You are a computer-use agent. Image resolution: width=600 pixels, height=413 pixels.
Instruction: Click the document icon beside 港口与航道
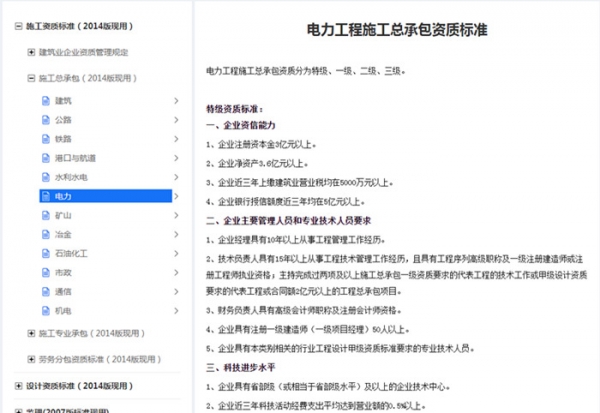[x=45, y=158]
